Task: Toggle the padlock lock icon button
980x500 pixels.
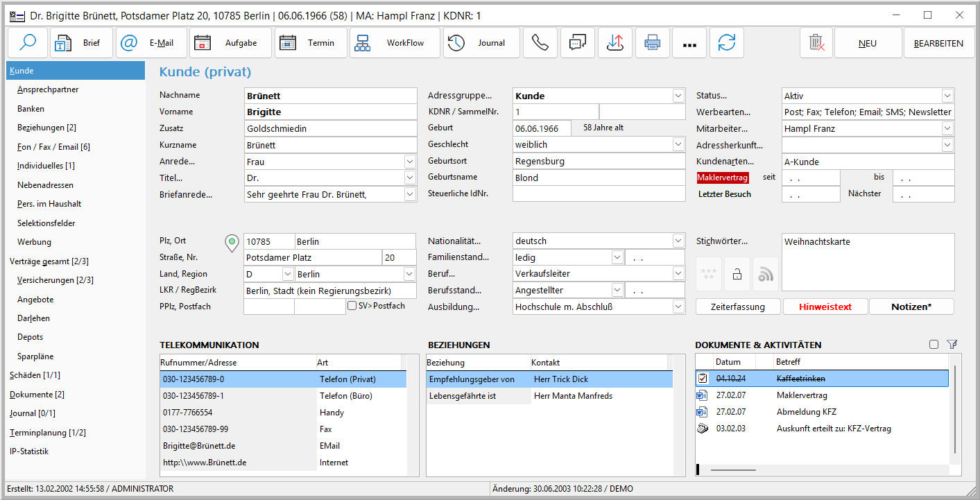Action: (737, 275)
